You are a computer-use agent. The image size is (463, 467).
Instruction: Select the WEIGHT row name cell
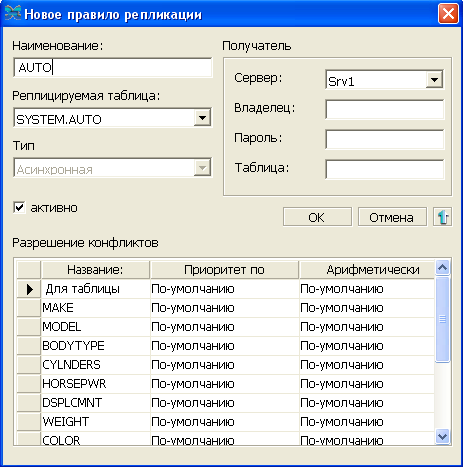(96, 422)
